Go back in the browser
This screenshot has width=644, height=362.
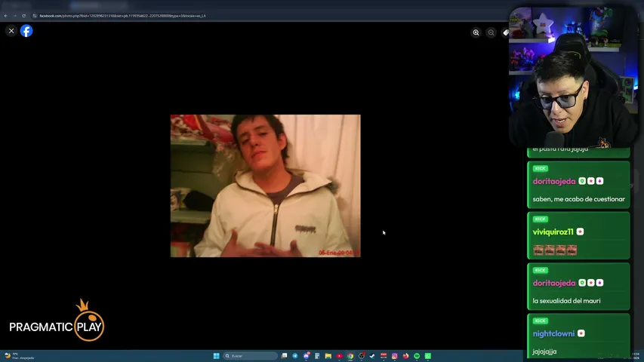click(6, 16)
